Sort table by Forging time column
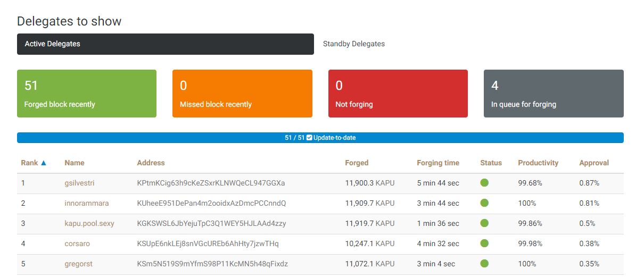Image resolution: width=644 pixels, height=278 pixels. (x=438, y=163)
